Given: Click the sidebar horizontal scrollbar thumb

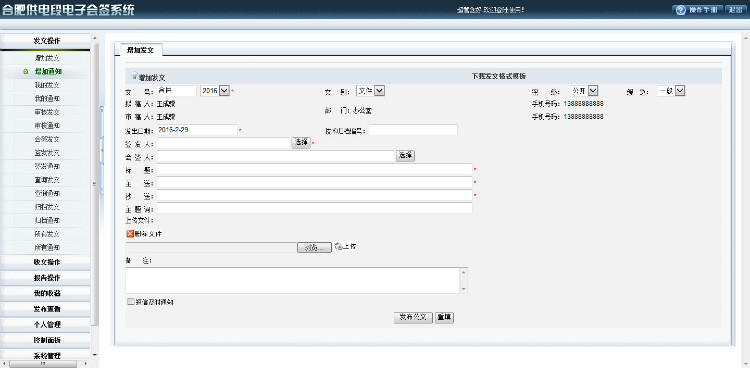Looking at the screenshot, I should 43,364.
